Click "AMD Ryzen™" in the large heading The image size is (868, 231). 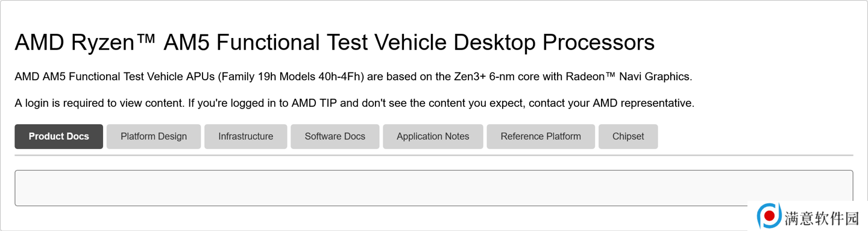point(85,43)
